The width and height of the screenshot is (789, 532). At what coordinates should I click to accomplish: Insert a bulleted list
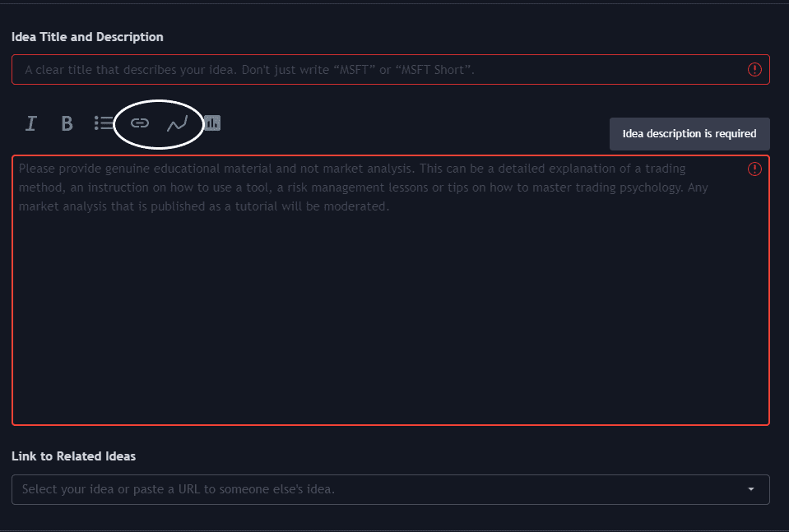tap(104, 123)
